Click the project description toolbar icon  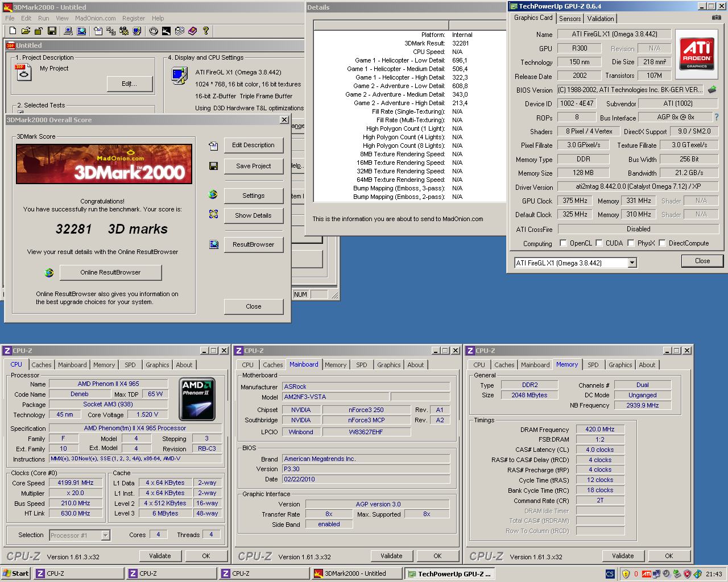pos(98,31)
